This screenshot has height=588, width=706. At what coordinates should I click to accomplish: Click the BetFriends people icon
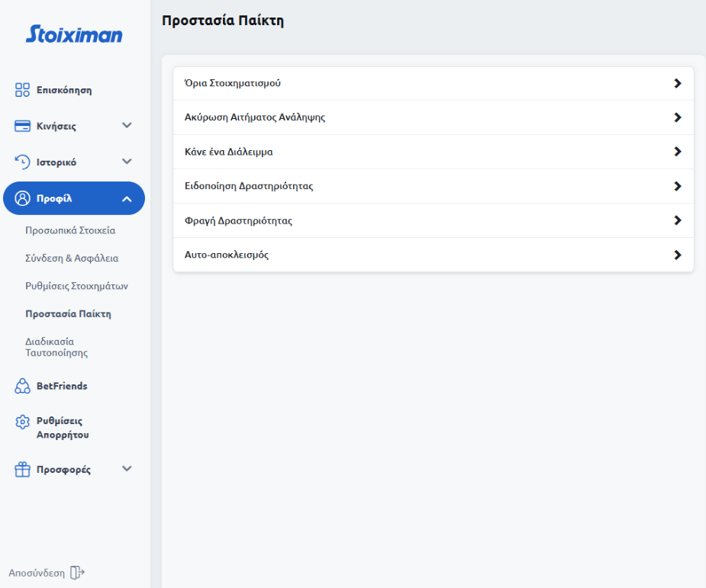(x=22, y=386)
